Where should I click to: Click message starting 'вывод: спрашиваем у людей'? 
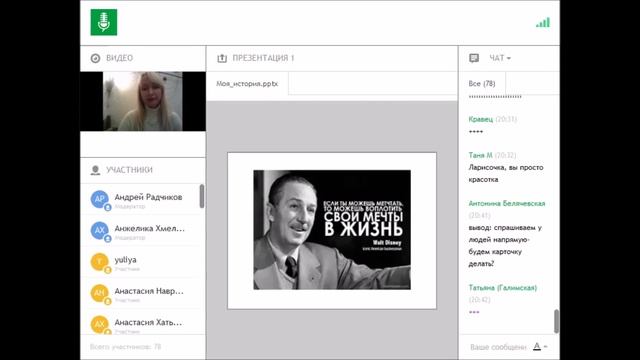point(505,246)
